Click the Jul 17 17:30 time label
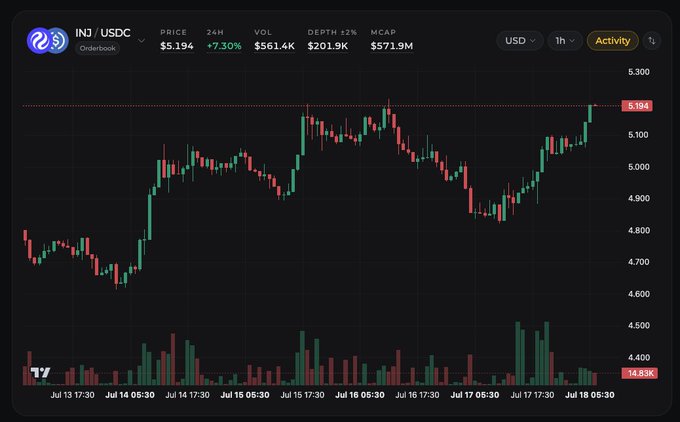 click(x=532, y=395)
